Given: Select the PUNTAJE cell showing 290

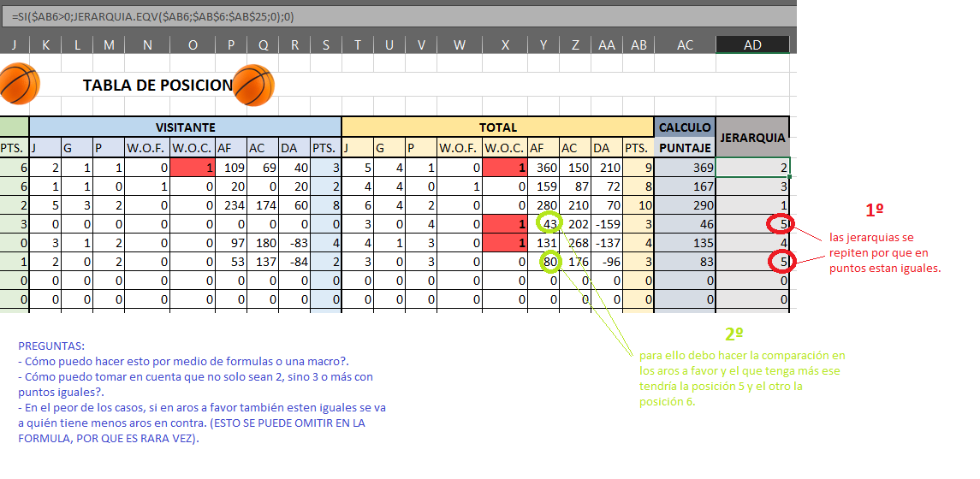Looking at the screenshot, I should click(x=685, y=206).
